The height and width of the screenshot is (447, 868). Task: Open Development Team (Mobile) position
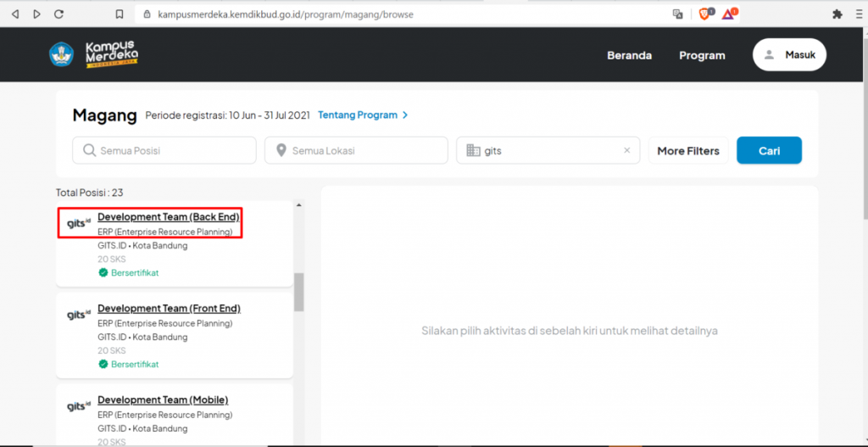click(x=163, y=400)
